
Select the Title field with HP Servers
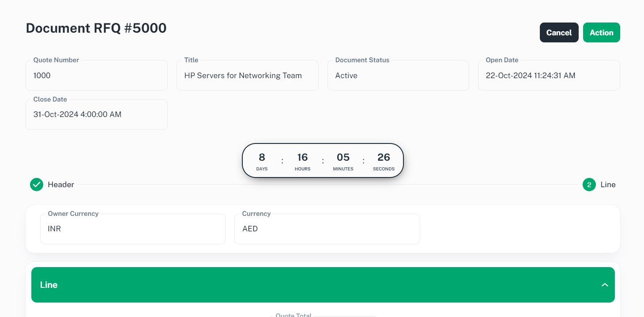coord(247,75)
